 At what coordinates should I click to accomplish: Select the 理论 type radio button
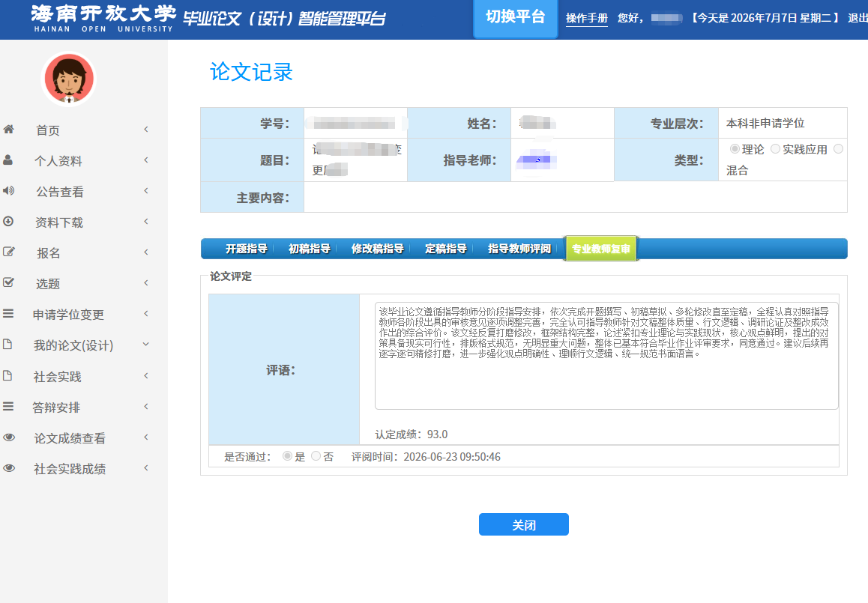tap(735, 148)
